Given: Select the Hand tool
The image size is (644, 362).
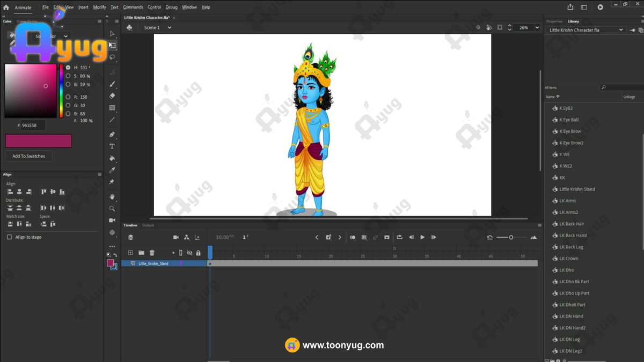Looking at the screenshot, I should click(112, 197).
